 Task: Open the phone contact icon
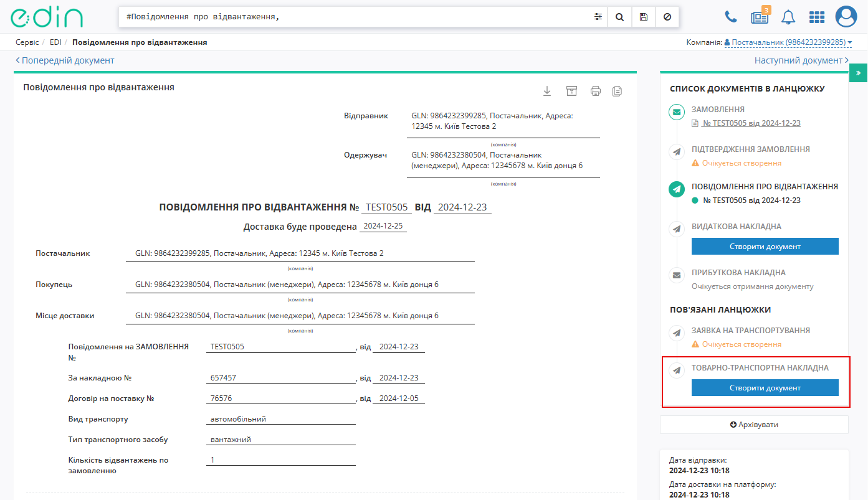point(730,17)
